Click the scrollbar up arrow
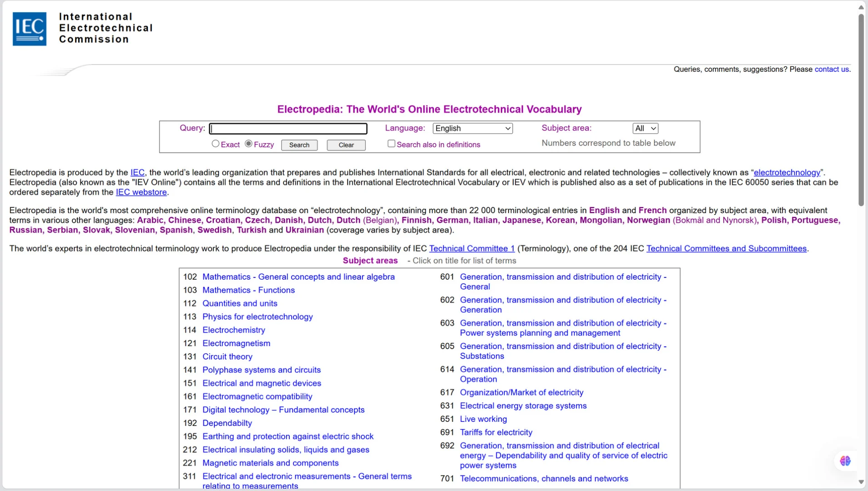Screen dimensions: 868x491 [x=861, y=7]
